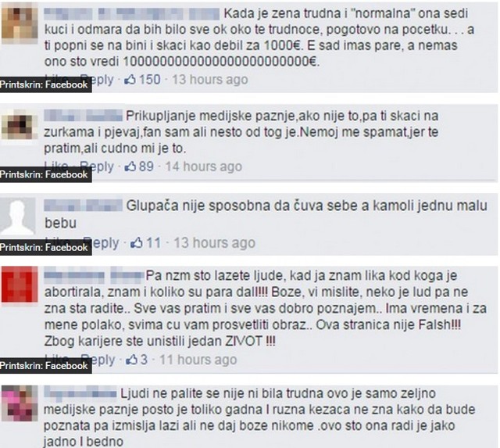500x448 pixels.
Task: Open red avatar of fourth commenter
Action: 20,285
